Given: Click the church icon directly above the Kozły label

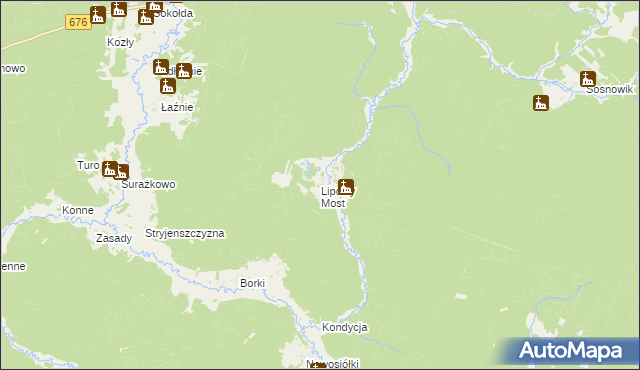Looking at the screenshot, I should point(119,8).
